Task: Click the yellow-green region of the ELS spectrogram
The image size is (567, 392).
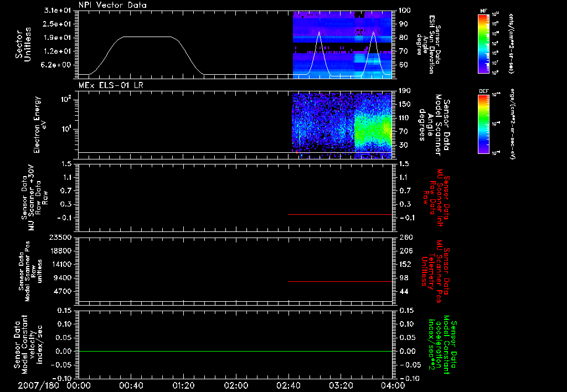Action: click(x=373, y=131)
